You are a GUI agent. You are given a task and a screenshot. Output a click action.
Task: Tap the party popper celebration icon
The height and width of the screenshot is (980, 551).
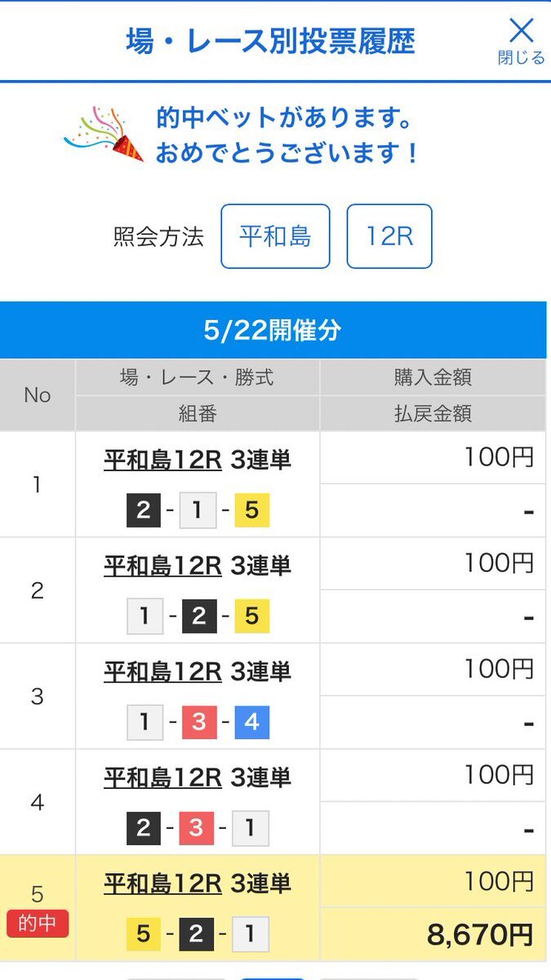104,133
